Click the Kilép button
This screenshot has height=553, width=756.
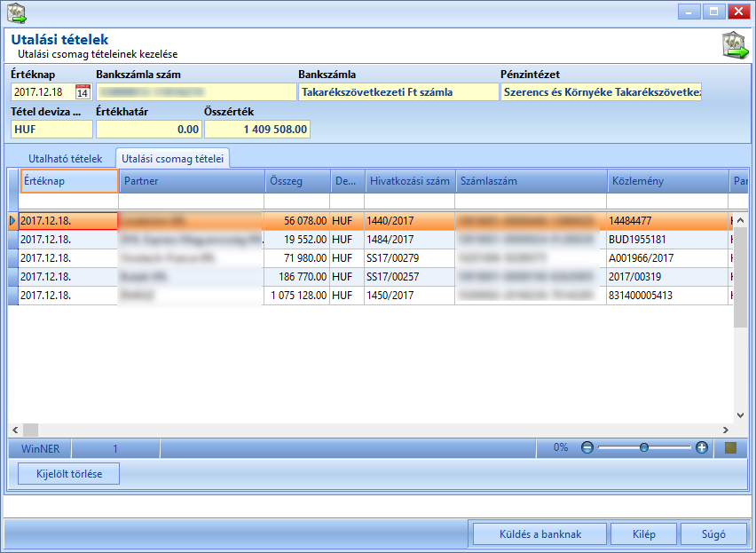pos(643,534)
